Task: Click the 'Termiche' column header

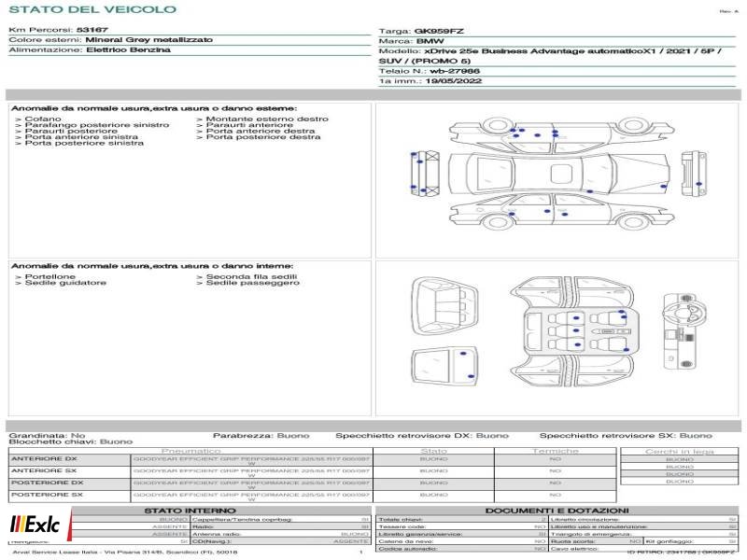Action: click(556, 451)
